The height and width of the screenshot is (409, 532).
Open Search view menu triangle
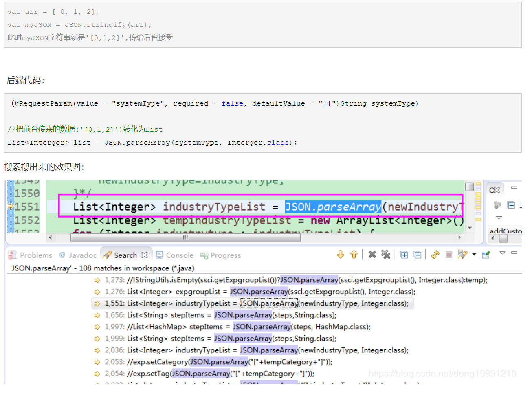(x=503, y=253)
